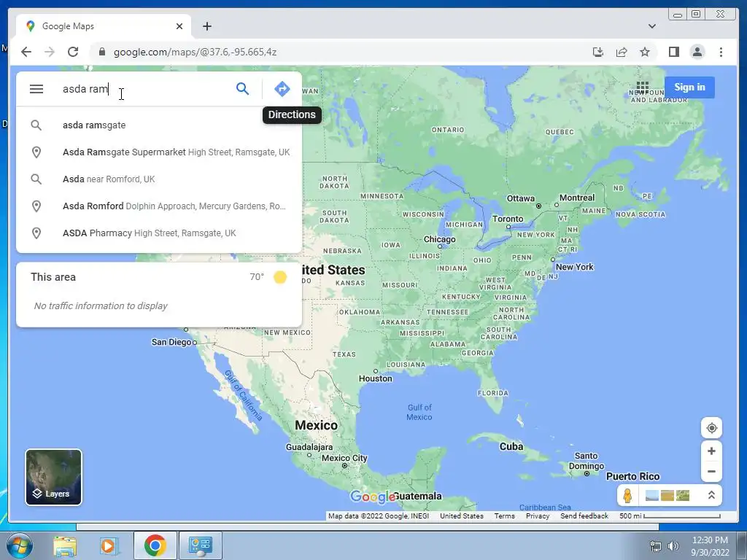Choose ASDA Pharmacy High Street suggestion
Screen dimensions: 747x560
[x=159, y=233]
